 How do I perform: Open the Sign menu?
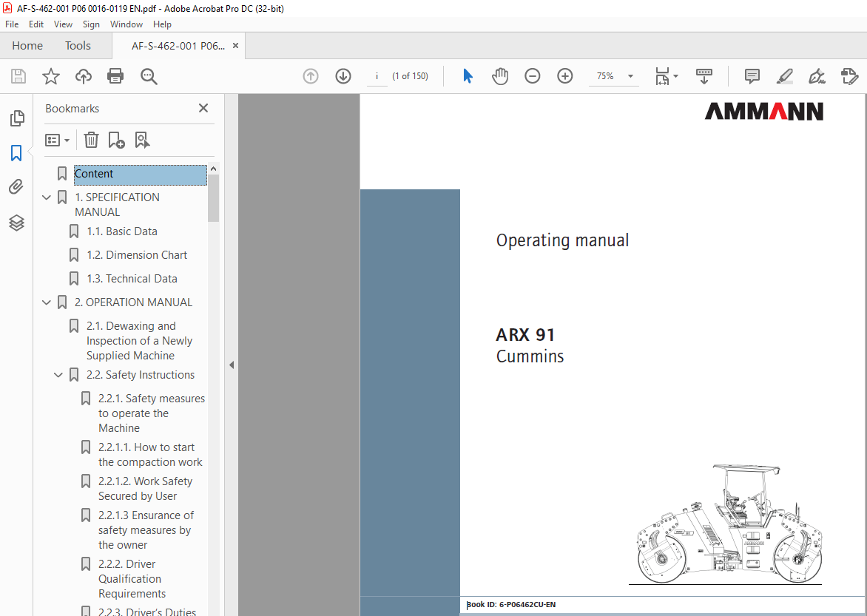click(x=91, y=24)
